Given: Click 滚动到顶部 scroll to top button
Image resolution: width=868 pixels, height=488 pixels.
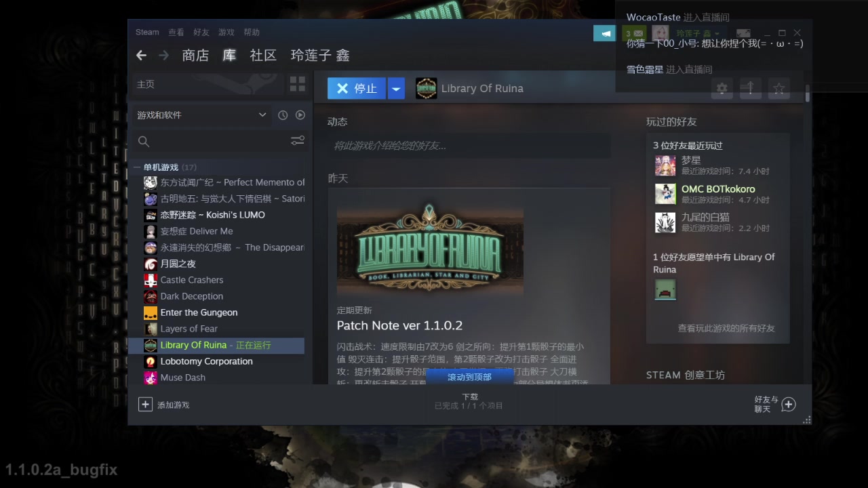Looking at the screenshot, I should tap(469, 377).
